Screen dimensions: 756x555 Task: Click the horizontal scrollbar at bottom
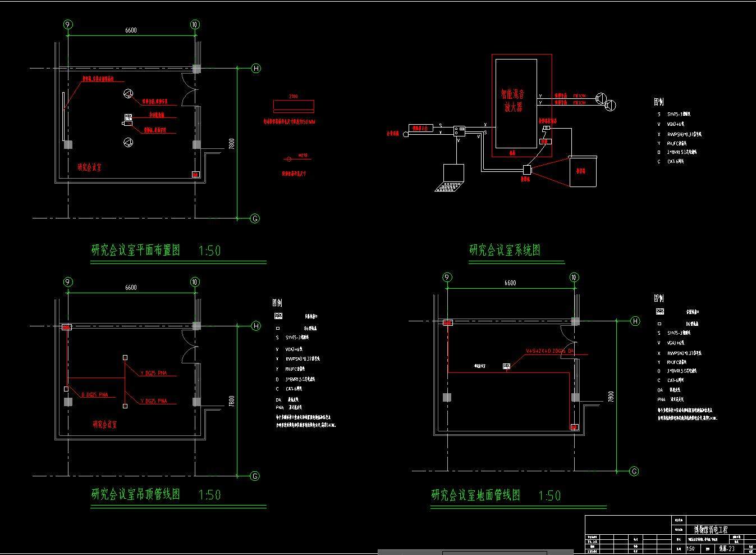[x=494, y=553]
